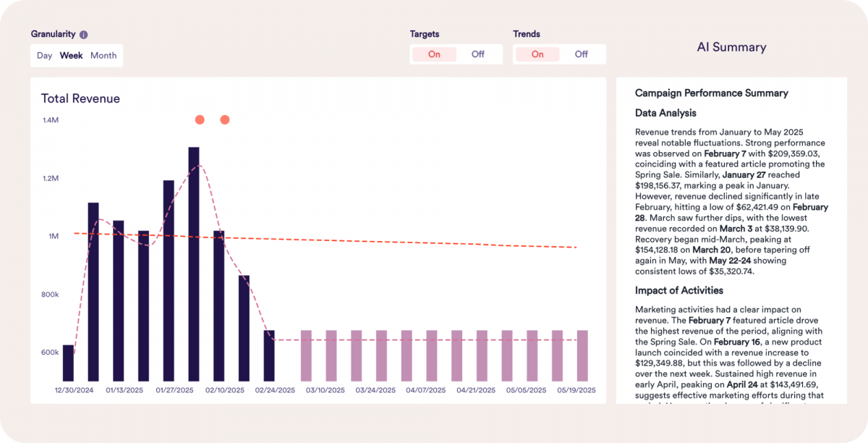Click the tallest revenue bar in the chart
The height and width of the screenshot is (443, 868).
point(194,264)
